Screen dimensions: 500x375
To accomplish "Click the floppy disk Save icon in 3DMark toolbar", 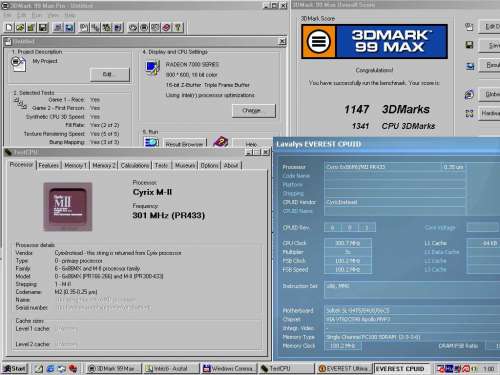I will point(43,27).
